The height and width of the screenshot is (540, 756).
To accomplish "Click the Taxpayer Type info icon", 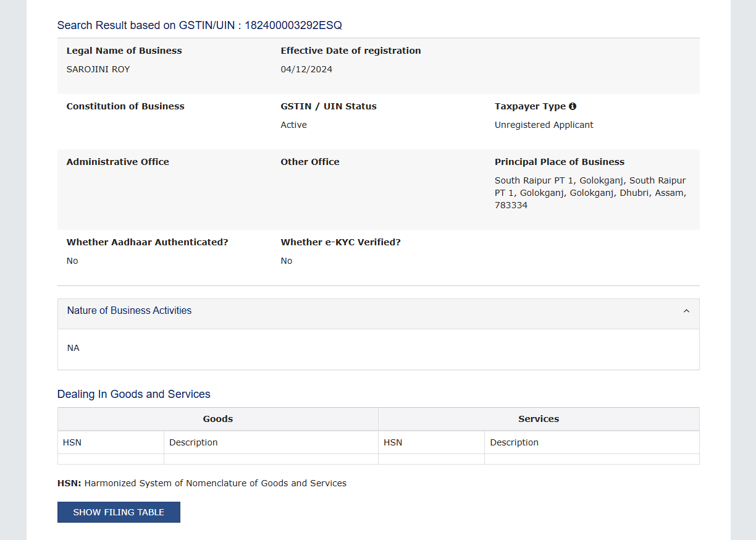I will 573,106.
